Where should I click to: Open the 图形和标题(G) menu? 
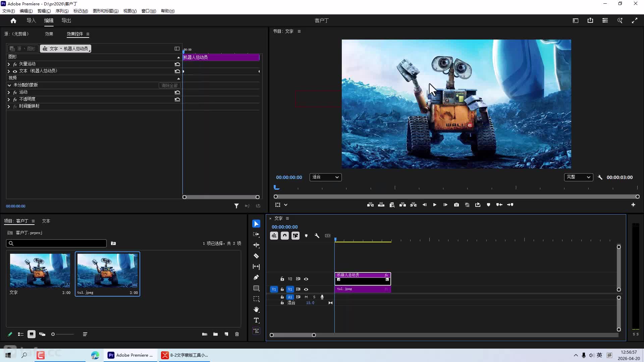pyautogui.click(x=106, y=11)
